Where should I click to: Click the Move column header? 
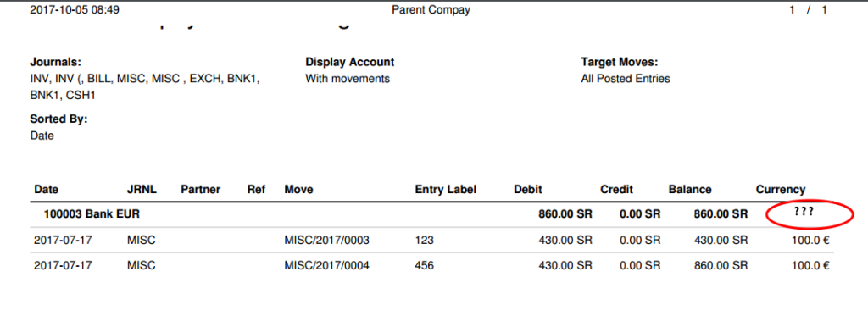[x=299, y=189]
